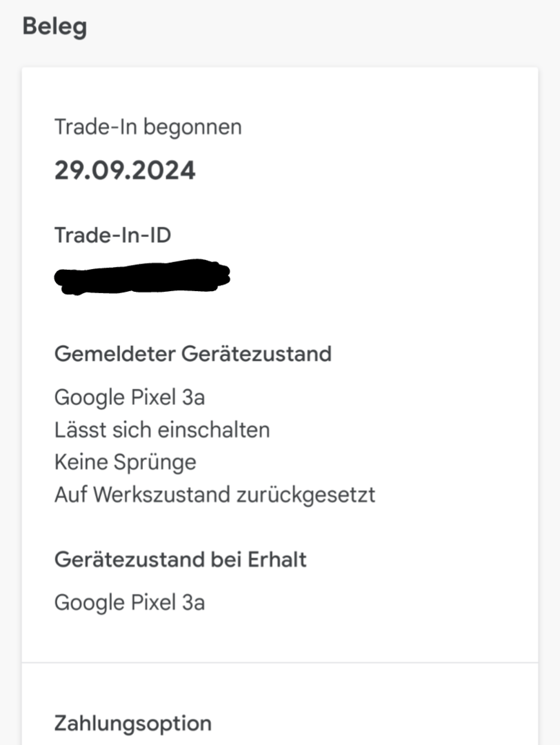Click the "Gerätezustand bei Erhalt" heading
The height and width of the screenshot is (745, 560).
pyautogui.click(x=180, y=559)
